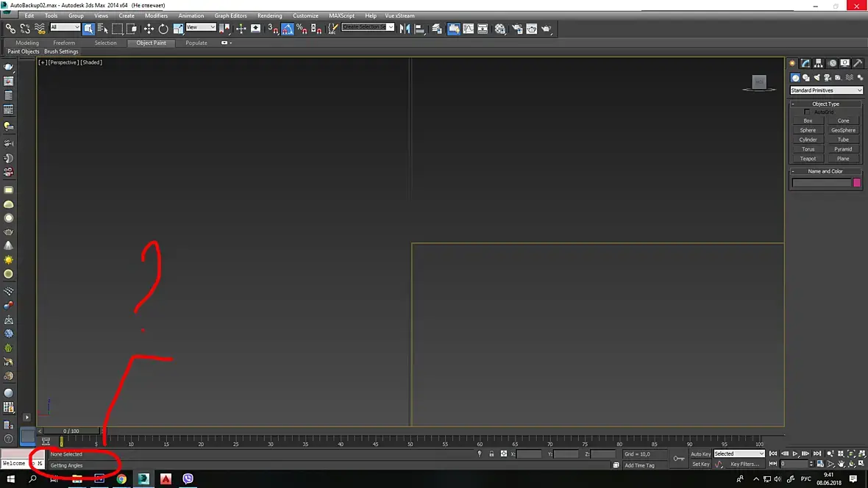Viewport: 868px width, 488px height.
Task: Open the Rendering menu
Action: coord(269,15)
